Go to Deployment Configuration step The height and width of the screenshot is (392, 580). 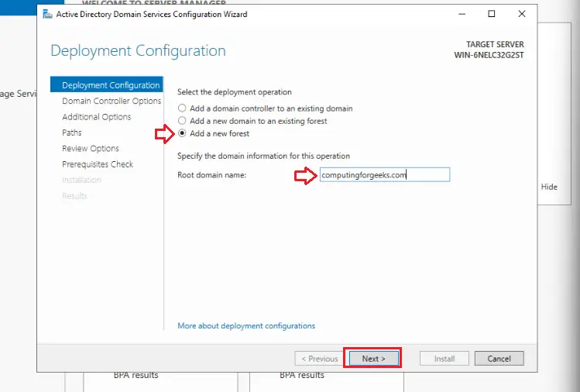tap(107, 84)
